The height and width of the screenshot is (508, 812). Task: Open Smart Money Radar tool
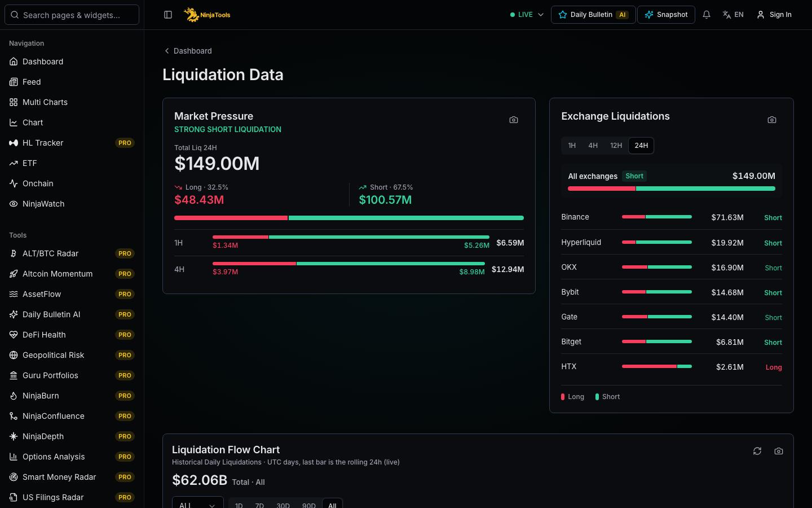(x=72, y=477)
